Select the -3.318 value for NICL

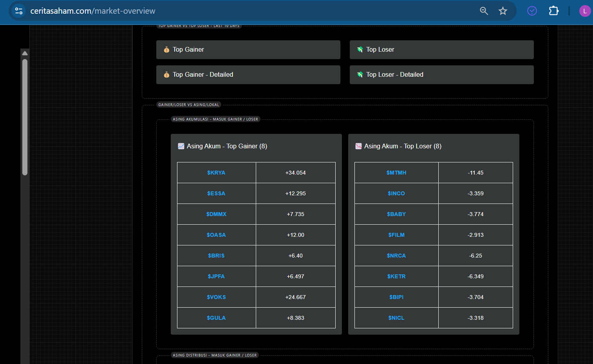(x=475, y=318)
